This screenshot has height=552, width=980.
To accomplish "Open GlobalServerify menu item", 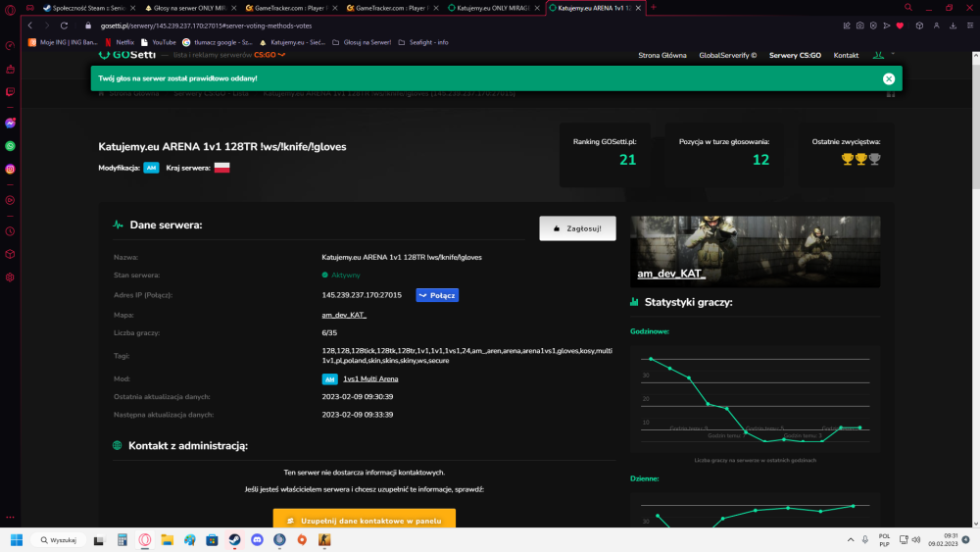I will click(727, 56).
